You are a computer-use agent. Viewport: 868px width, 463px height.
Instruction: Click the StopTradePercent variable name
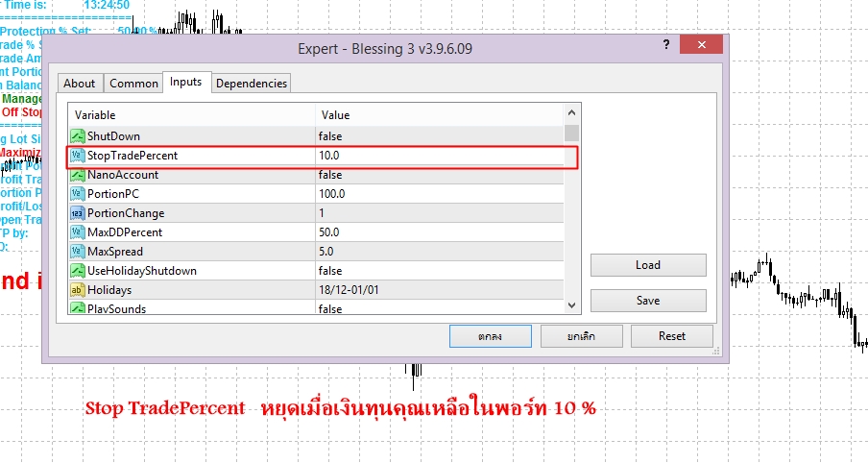coord(133,156)
